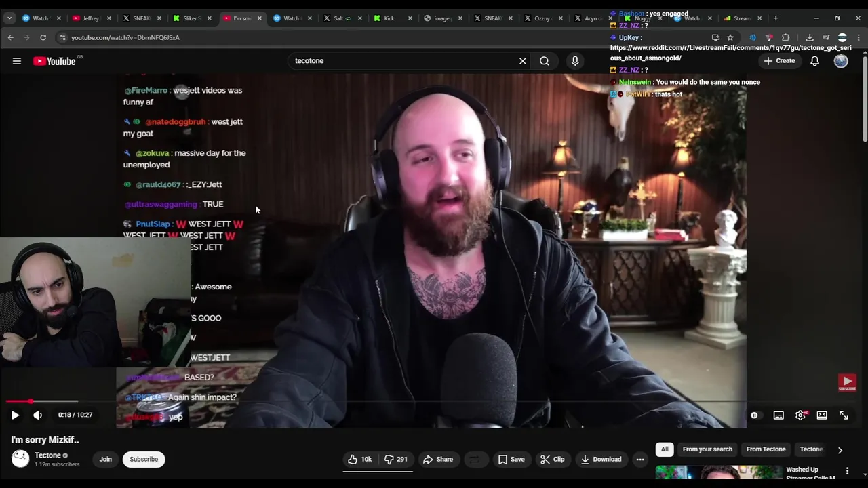Open more actions three-dot menu
Screen dimensions: 868x488
click(x=640, y=460)
